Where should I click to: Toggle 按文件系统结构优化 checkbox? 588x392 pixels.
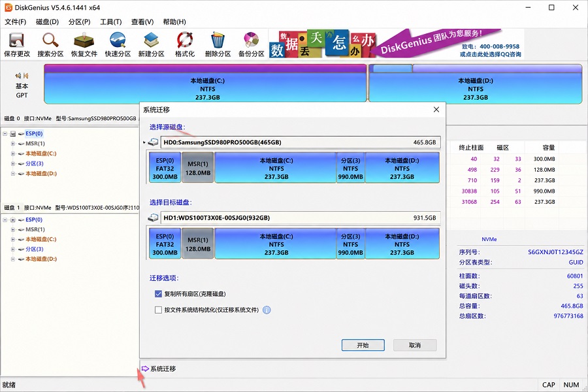pyautogui.click(x=158, y=310)
